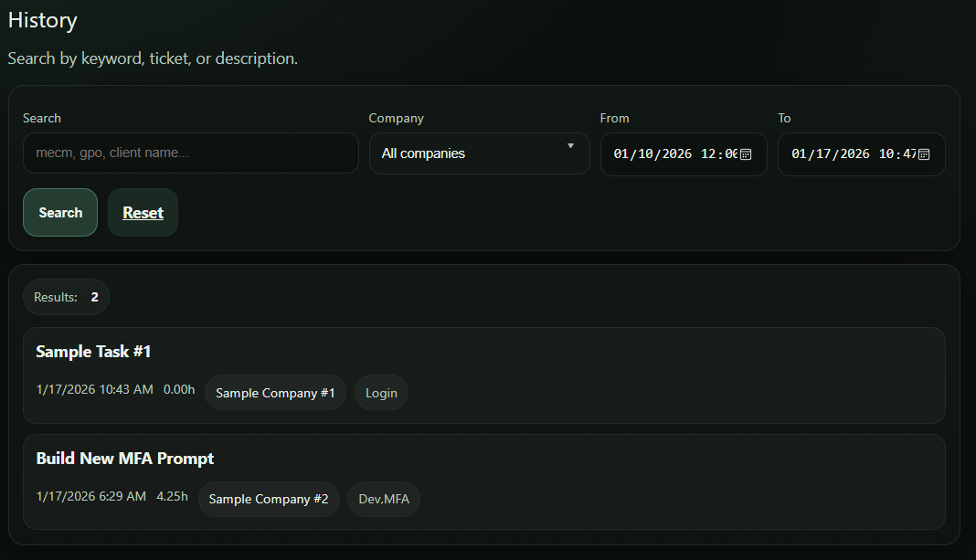The width and height of the screenshot is (976, 560).
Task: Click the Results count badge
Action: click(x=66, y=296)
